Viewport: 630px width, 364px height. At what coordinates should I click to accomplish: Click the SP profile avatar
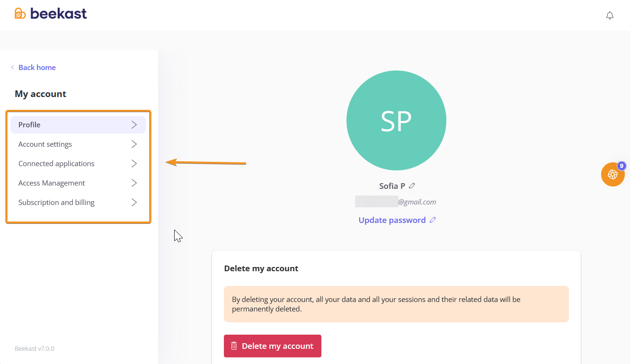(x=396, y=120)
